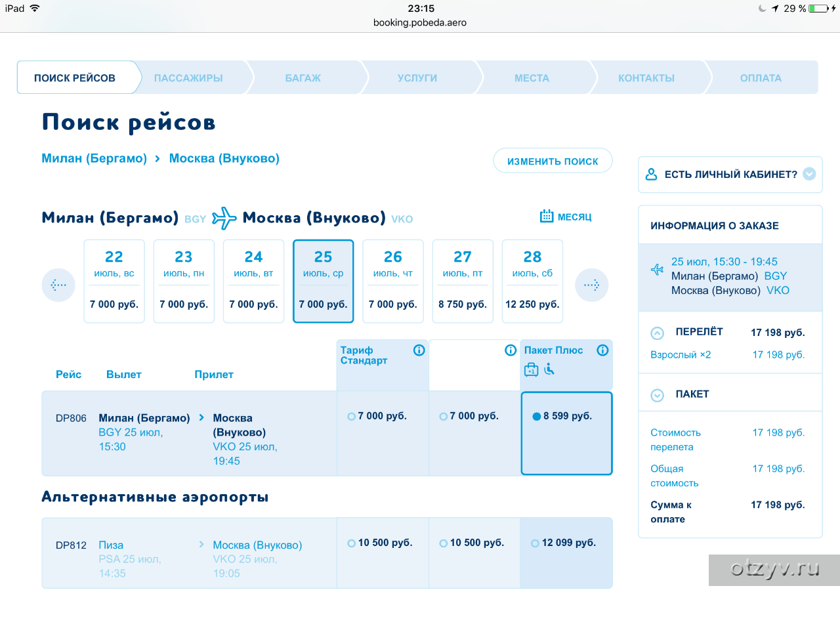Click previous dates arrow icon
840x630 pixels.
58,285
